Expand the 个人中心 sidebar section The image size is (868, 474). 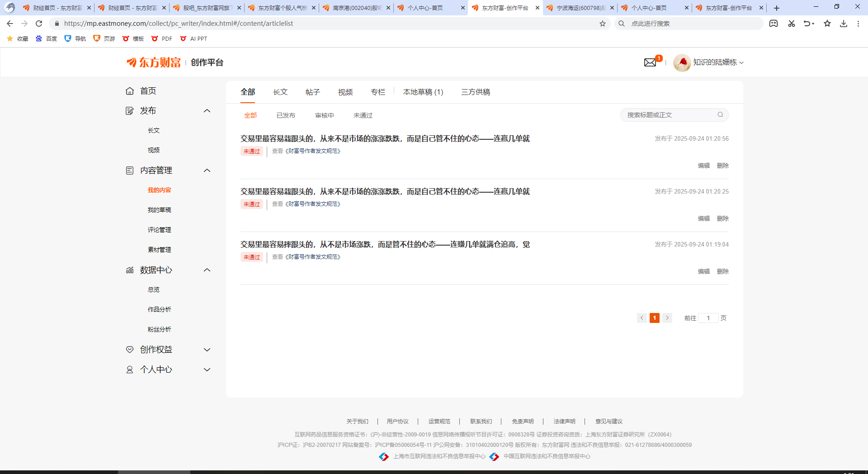pyautogui.click(x=207, y=370)
